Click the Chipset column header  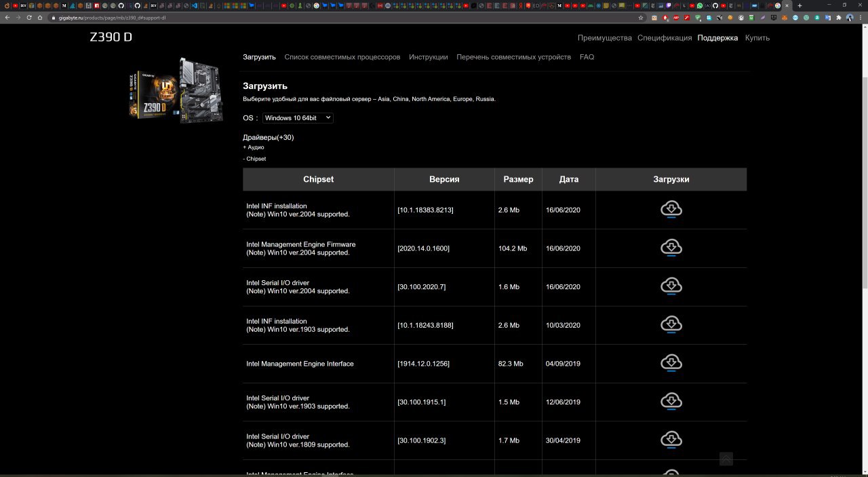[319, 179]
